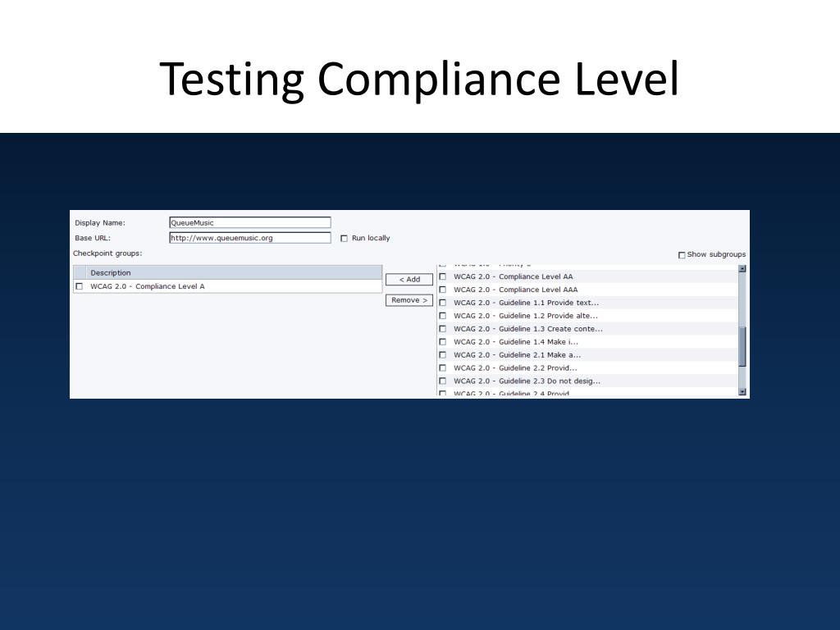
Task: Click the Description column header
Action: point(234,272)
